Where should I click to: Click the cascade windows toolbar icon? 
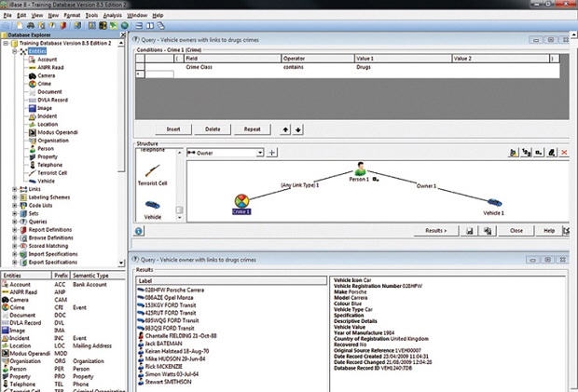coord(160,26)
